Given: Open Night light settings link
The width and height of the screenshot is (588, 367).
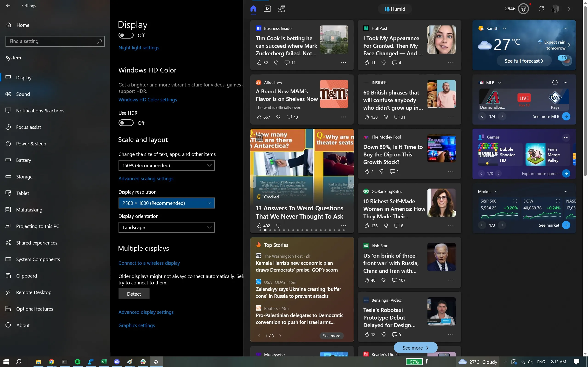Looking at the screenshot, I should pyautogui.click(x=139, y=47).
